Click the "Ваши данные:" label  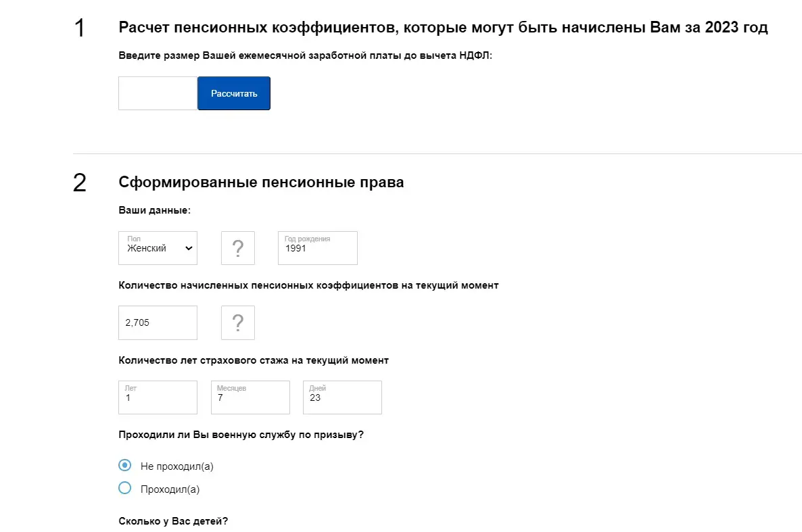coord(154,210)
